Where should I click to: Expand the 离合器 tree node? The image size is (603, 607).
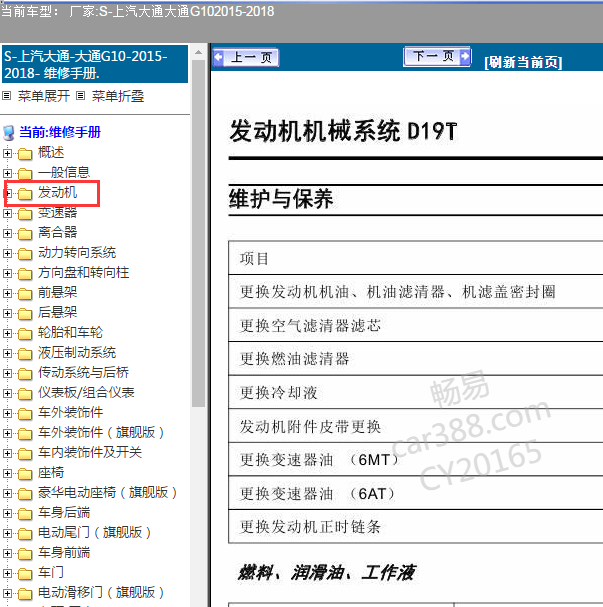point(7,233)
